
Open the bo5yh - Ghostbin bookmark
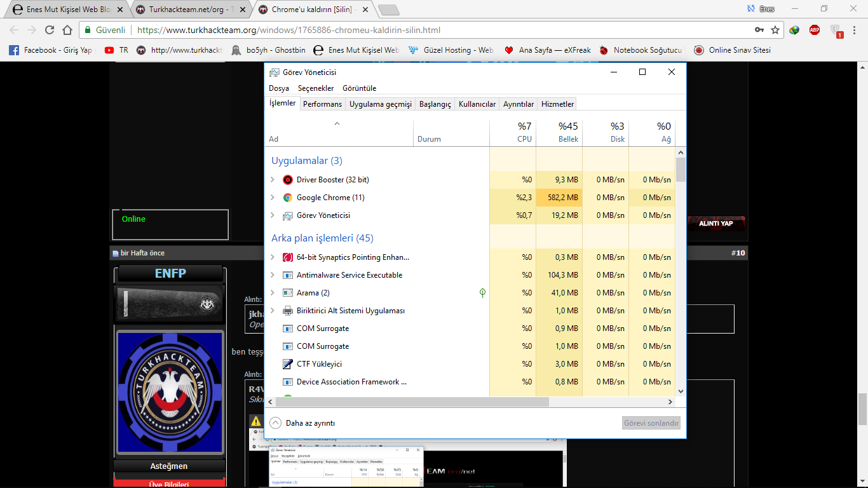(x=269, y=50)
